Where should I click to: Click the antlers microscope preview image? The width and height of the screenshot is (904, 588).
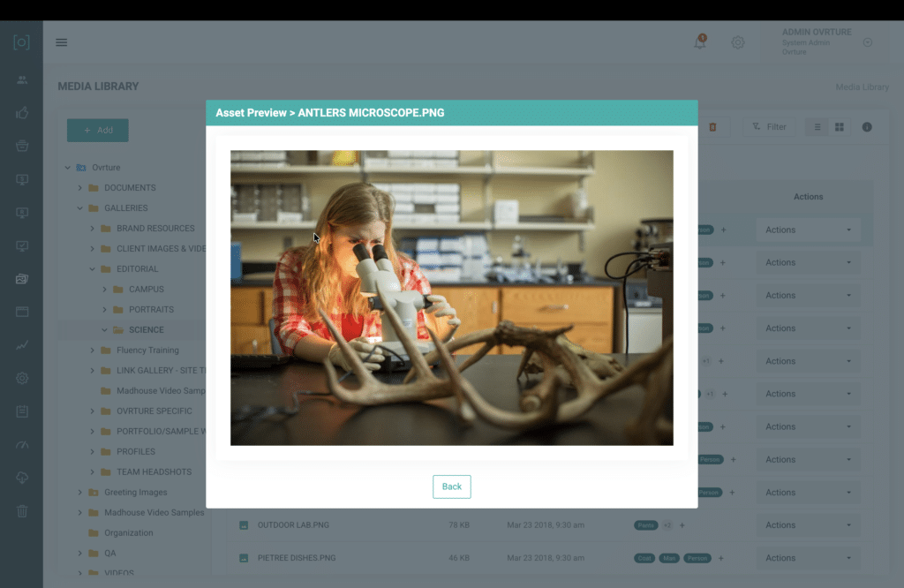451,298
